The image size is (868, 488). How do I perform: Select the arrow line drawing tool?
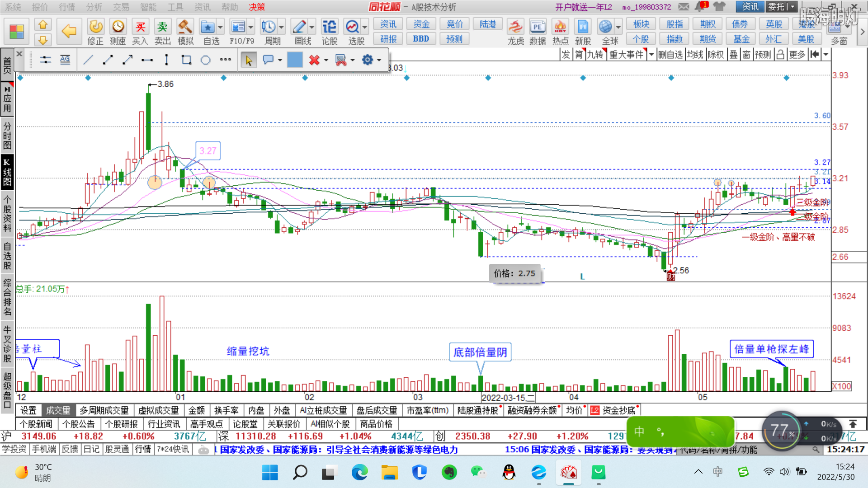(127, 60)
